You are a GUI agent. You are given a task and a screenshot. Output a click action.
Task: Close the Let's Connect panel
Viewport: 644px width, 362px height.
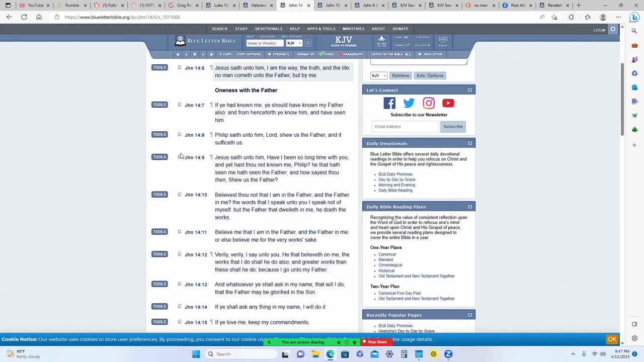click(470, 90)
